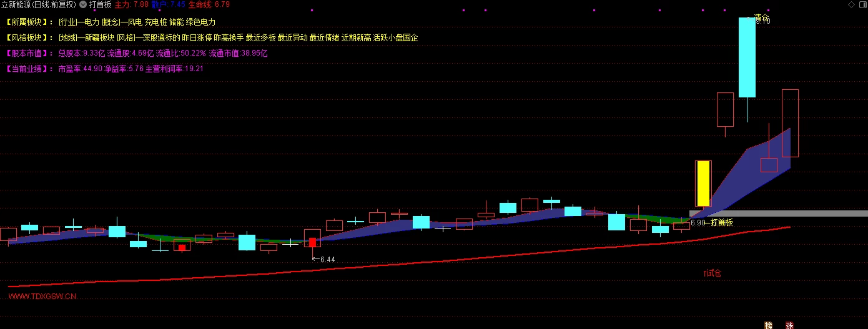Click the 生命线: 6.79 value
Image resolution: width=868 pixels, height=329 pixels.
tap(209, 4)
